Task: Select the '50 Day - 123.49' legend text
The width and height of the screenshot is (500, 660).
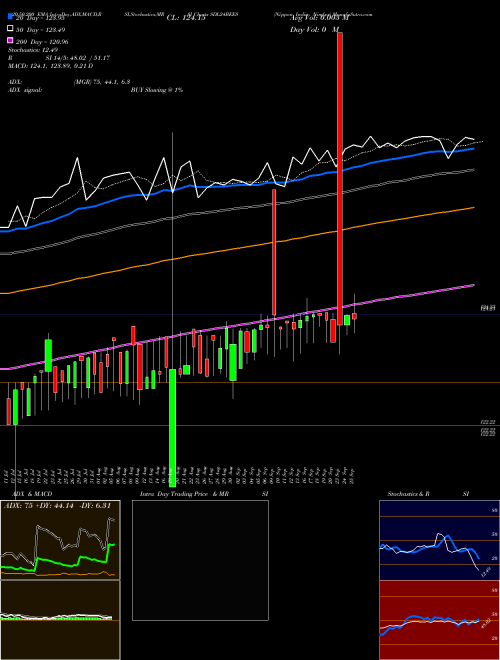Action: pos(40,30)
